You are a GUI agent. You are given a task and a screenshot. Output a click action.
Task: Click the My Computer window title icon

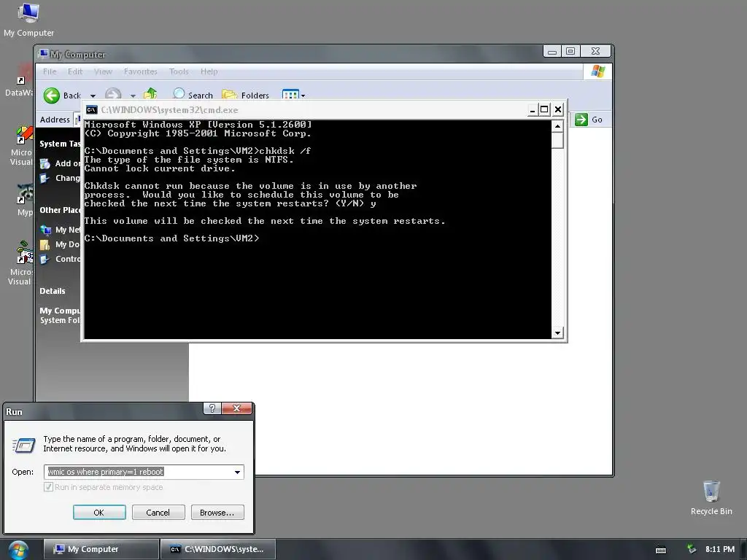pos(44,54)
